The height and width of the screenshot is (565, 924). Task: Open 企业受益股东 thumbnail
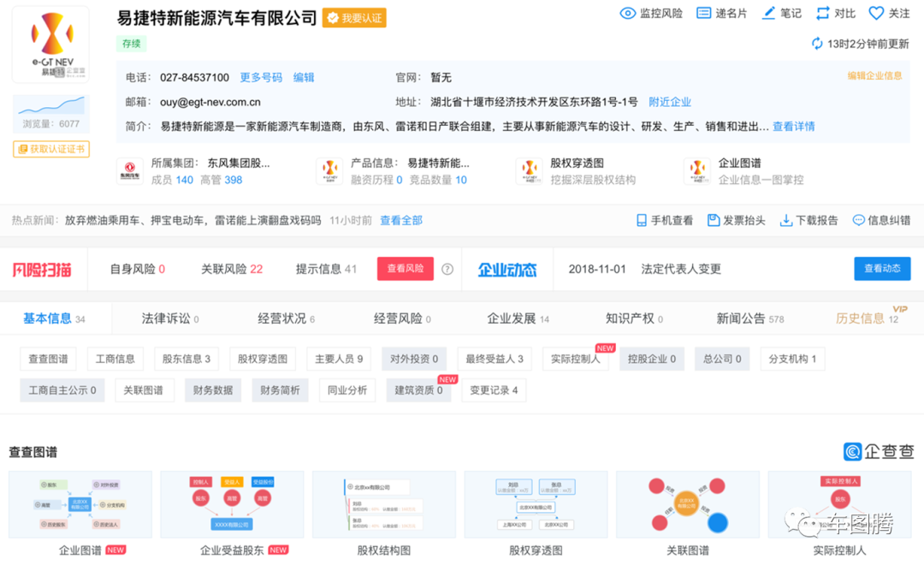coord(232,505)
